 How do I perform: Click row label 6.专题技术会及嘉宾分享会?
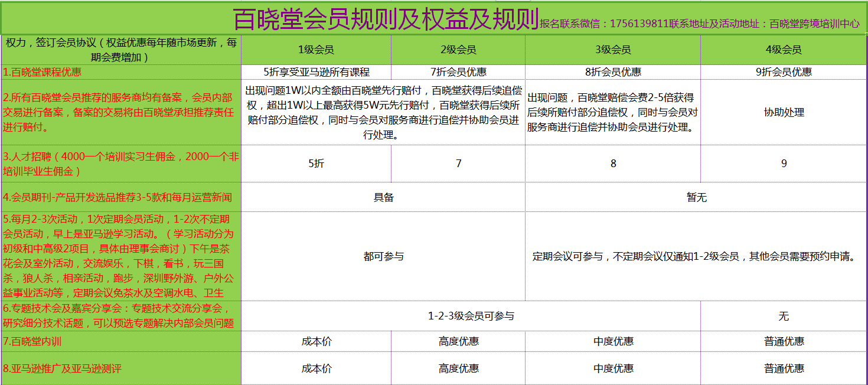point(121,316)
